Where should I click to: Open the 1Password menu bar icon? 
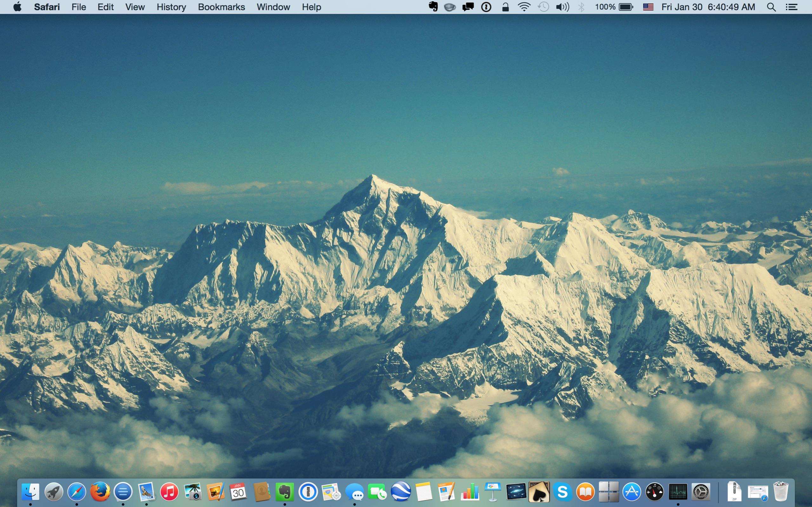(x=486, y=7)
